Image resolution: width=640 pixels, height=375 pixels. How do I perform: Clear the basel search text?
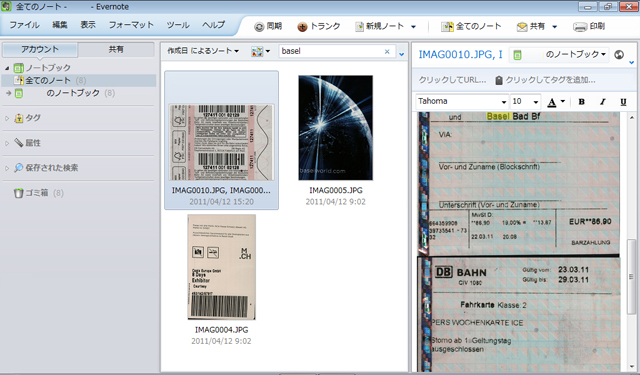(x=387, y=51)
